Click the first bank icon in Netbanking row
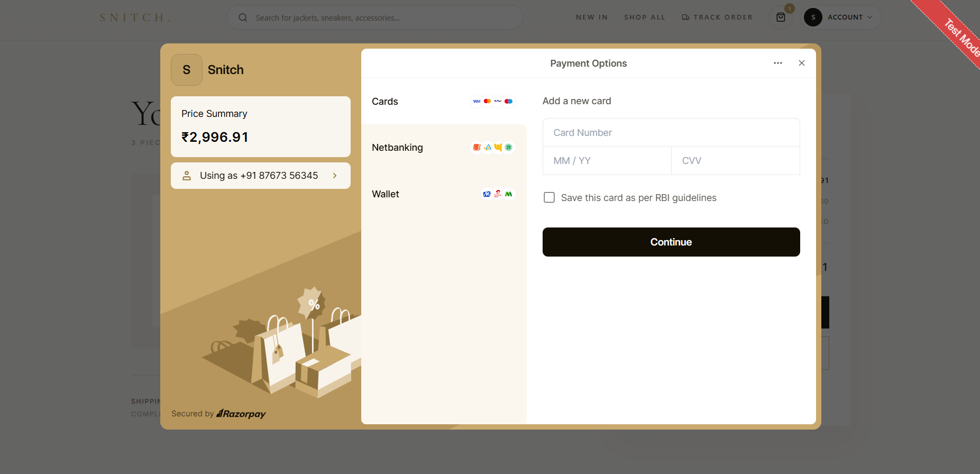 click(477, 148)
